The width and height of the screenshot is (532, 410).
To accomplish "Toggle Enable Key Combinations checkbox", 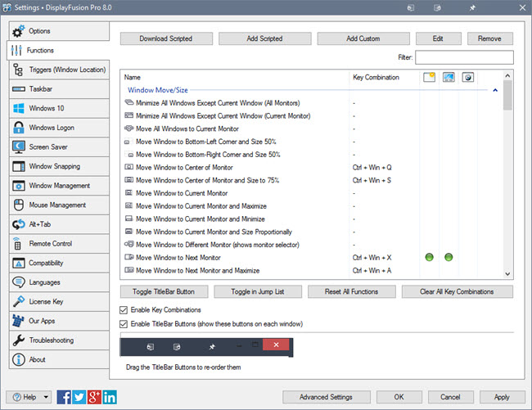I will pos(124,310).
